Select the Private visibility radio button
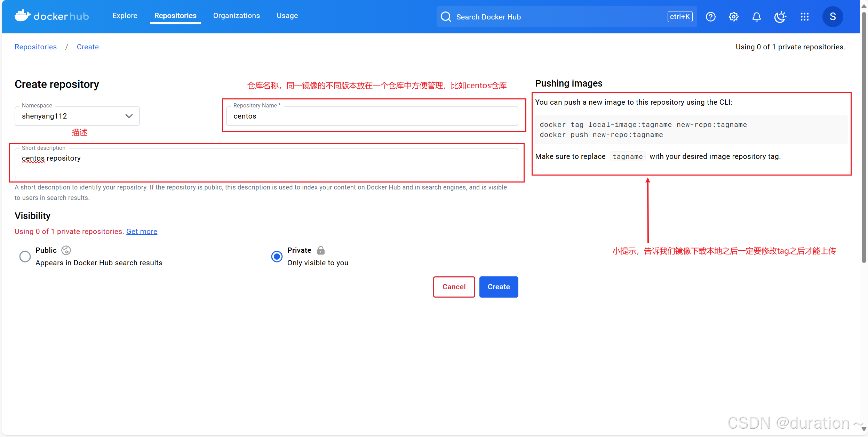 (x=277, y=257)
